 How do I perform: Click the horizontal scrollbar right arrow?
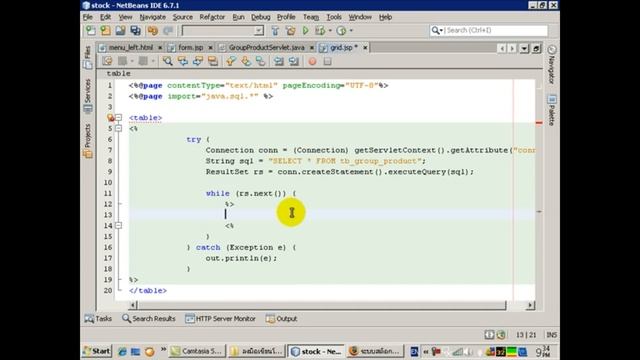530,305
